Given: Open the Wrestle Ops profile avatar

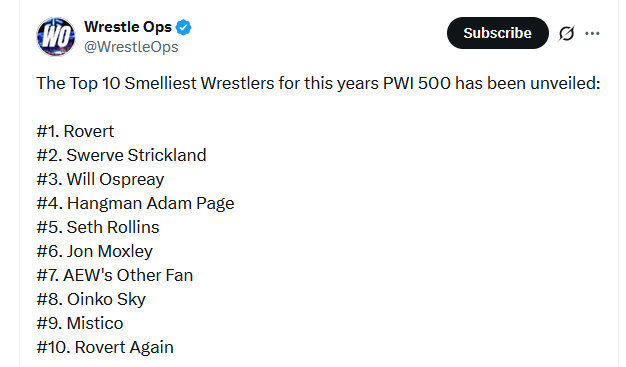Looking at the screenshot, I should 56,37.
